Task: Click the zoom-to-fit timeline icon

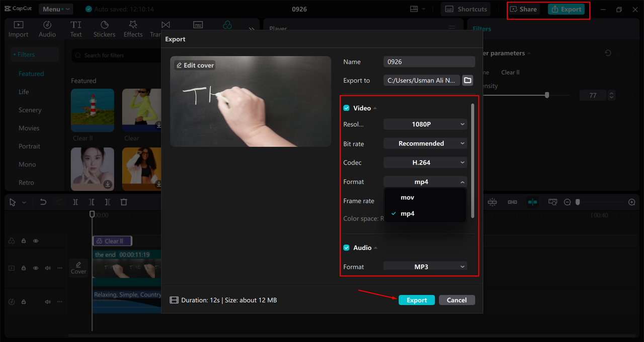Action: coord(552,202)
